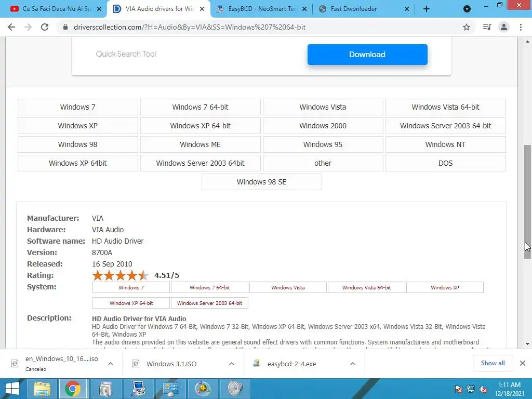Viewport: 532px width, 399px height.
Task: Open a new browser tab
Action: (427, 9)
